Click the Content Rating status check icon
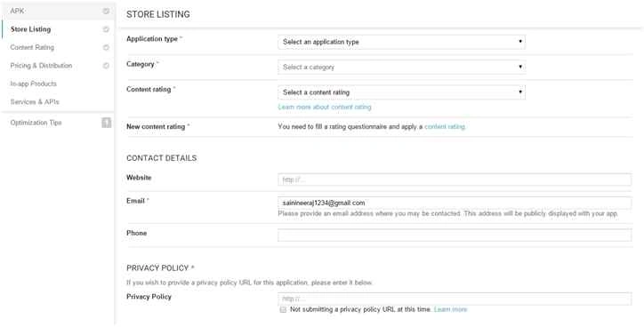This screenshot has width=644, height=327. 106,47
